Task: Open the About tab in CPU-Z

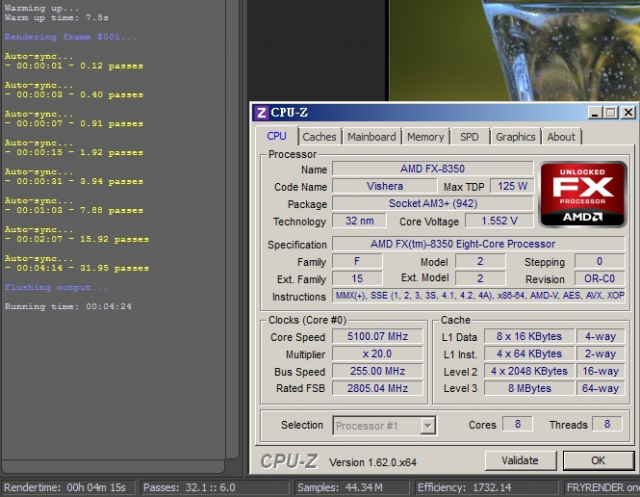Action: [561, 137]
